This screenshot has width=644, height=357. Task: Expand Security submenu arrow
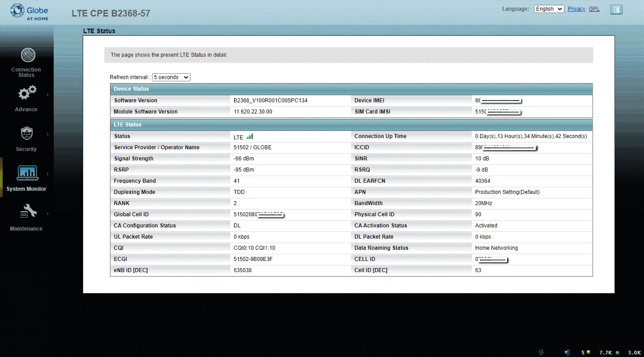(48, 134)
